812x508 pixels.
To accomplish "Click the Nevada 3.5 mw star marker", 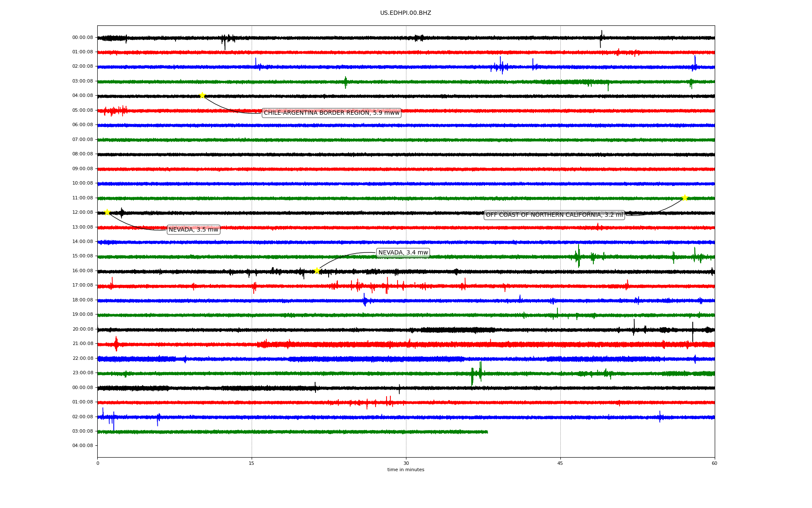I will (107, 212).
